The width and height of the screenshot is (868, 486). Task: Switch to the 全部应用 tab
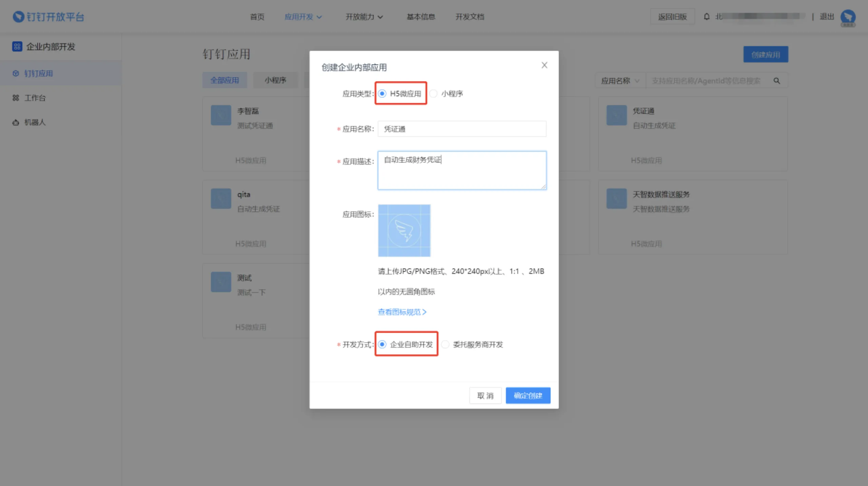tap(224, 80)
